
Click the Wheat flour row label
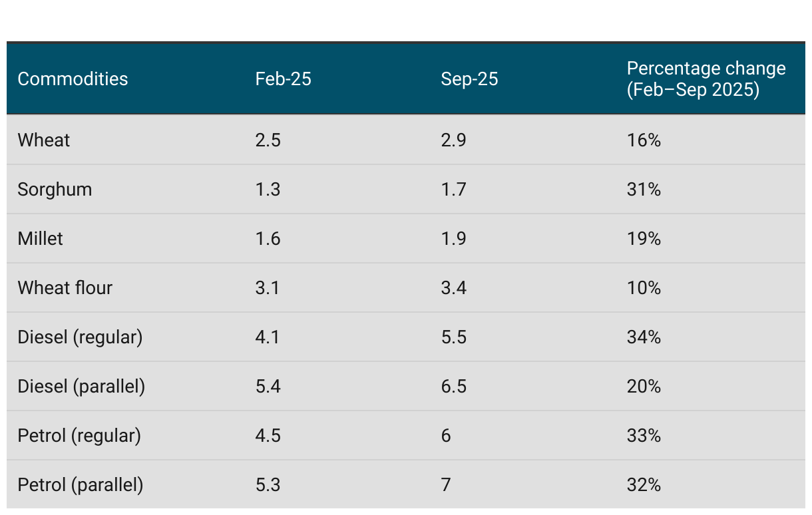(65, 287)
